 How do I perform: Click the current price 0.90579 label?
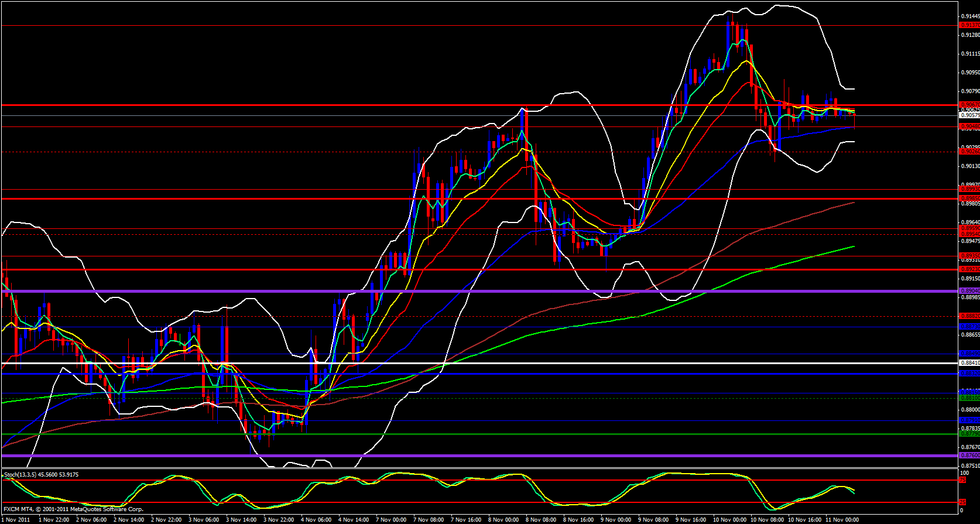pos(969,115)
